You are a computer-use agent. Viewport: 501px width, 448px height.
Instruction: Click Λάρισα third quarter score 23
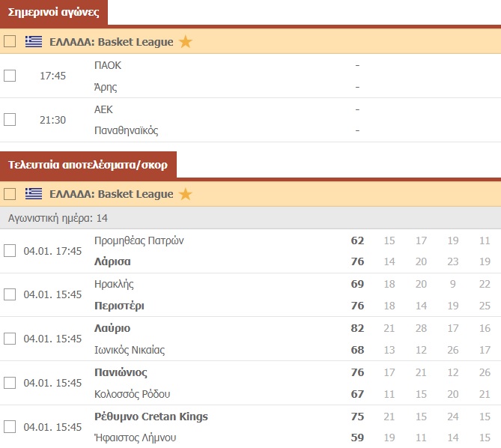point(453,261)
